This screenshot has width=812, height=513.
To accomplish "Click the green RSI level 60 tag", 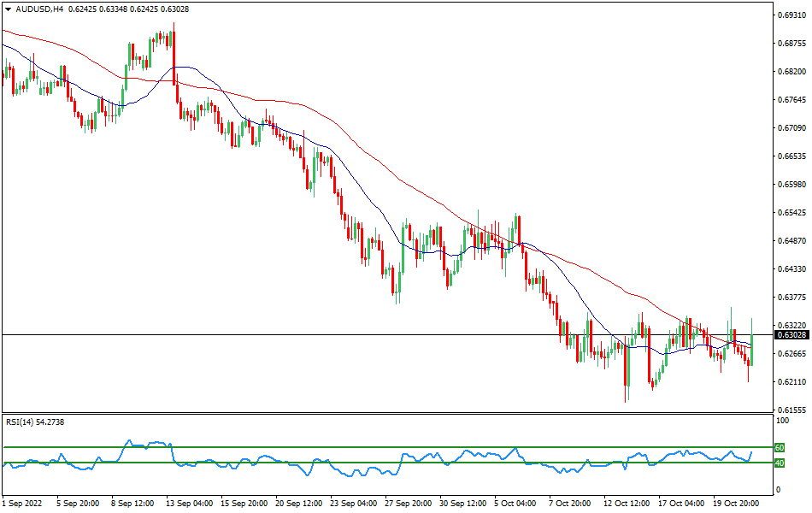I will tap(780, 447).
